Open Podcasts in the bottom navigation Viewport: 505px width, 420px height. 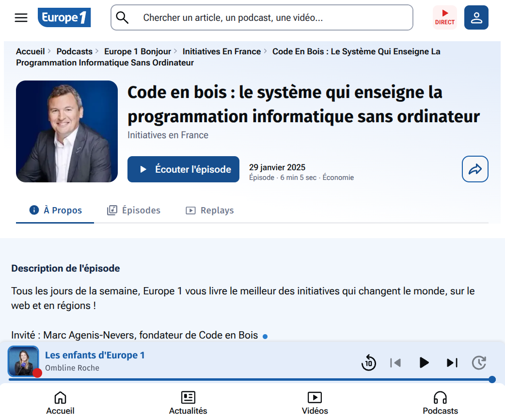point(440,403)
